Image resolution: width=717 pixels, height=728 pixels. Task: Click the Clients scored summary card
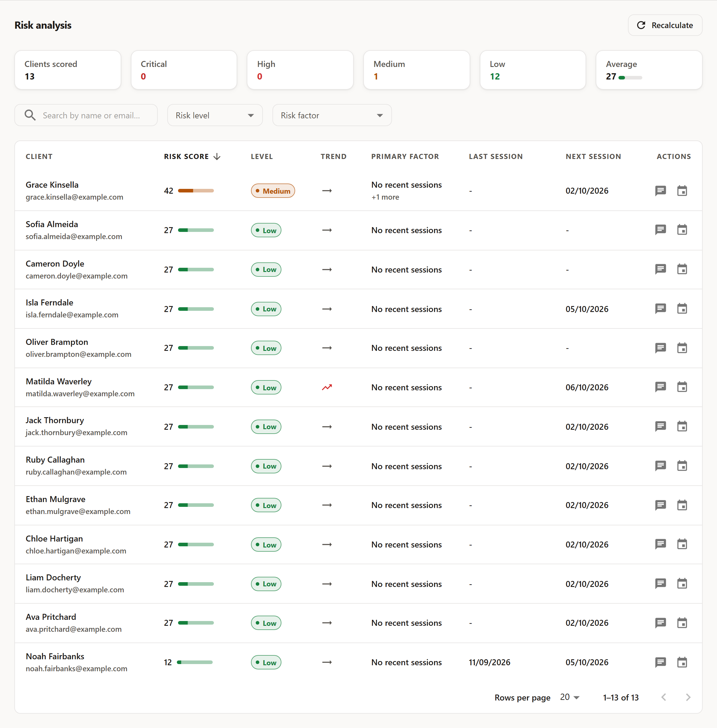coord(68,70)
